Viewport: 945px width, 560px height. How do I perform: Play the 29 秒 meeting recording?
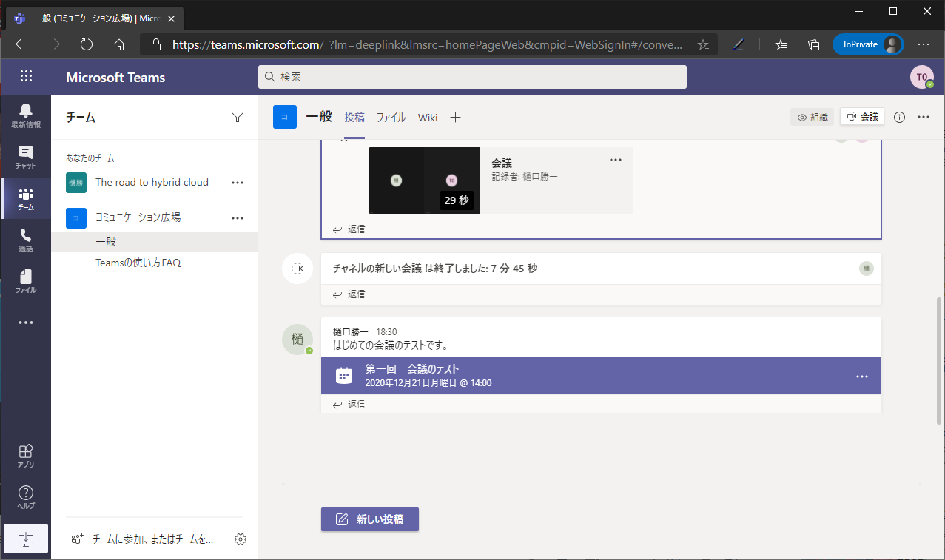coord(424,181)
